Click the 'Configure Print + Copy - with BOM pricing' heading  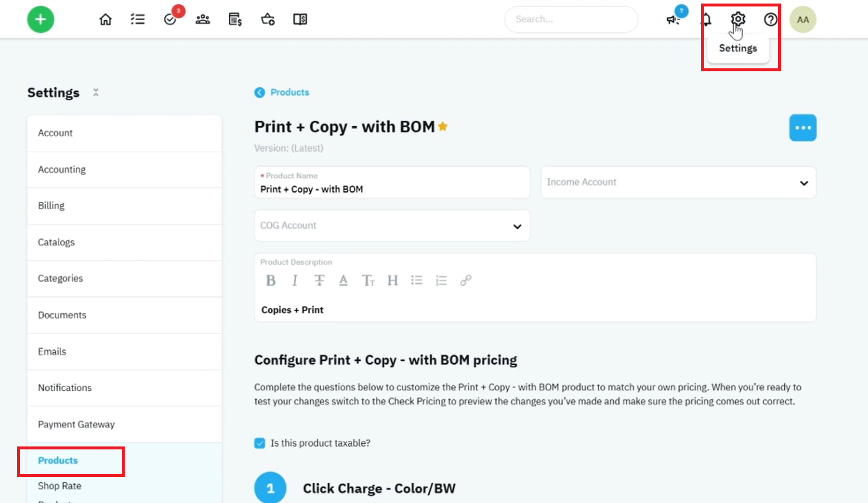[385, 360]
